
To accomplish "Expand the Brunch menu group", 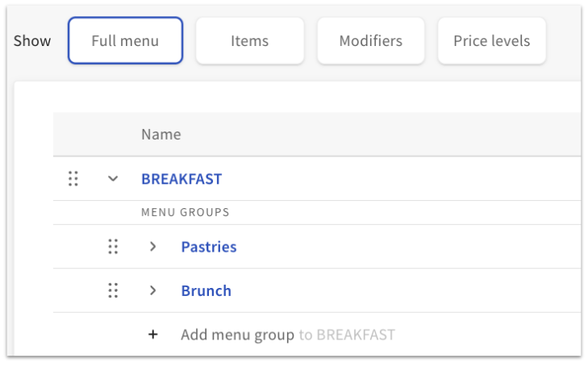I will coord(152,290).
